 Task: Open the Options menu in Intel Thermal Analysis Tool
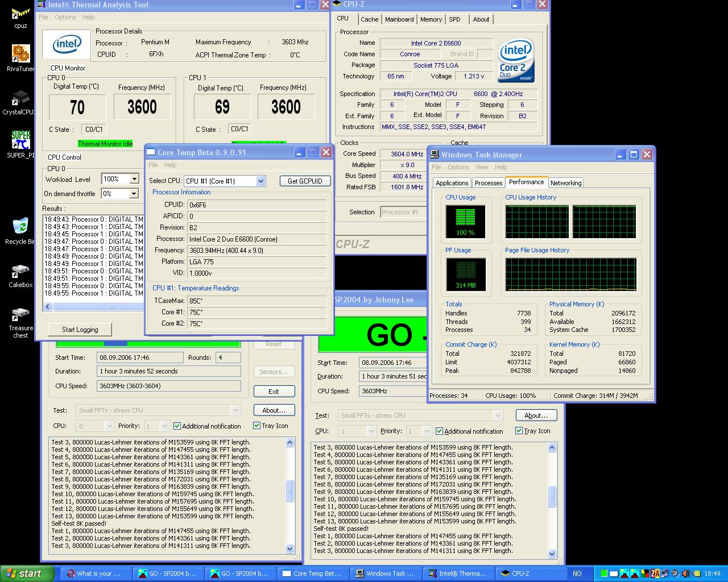tap(65, 17)
